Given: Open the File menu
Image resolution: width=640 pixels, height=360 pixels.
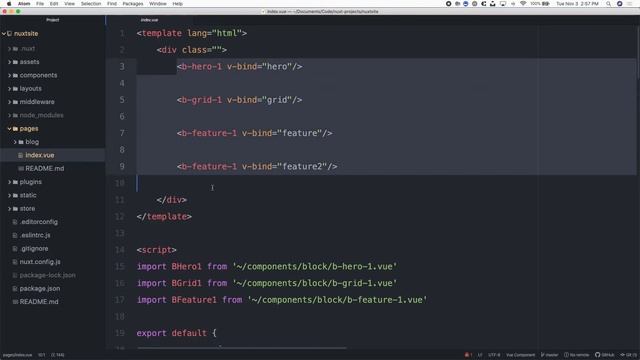Looking at the screenshot, I should pos(40,4).
